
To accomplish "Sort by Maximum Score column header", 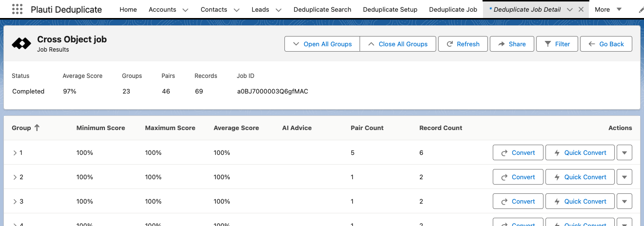I will click(170, 128).
